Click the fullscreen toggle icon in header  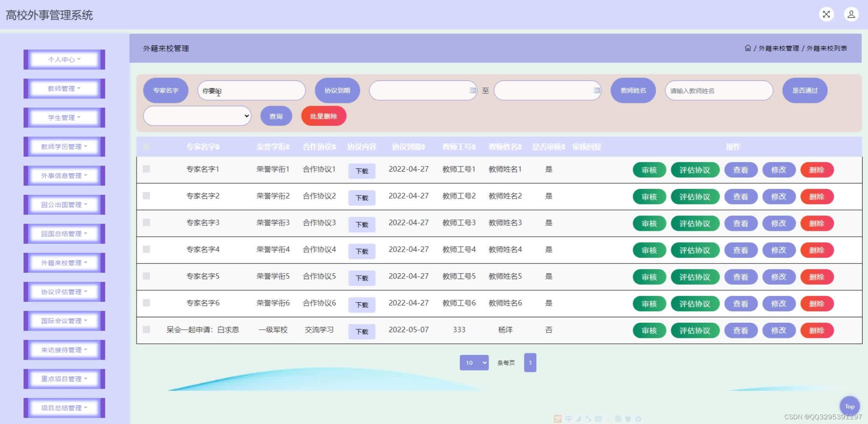tap(826, 15)
